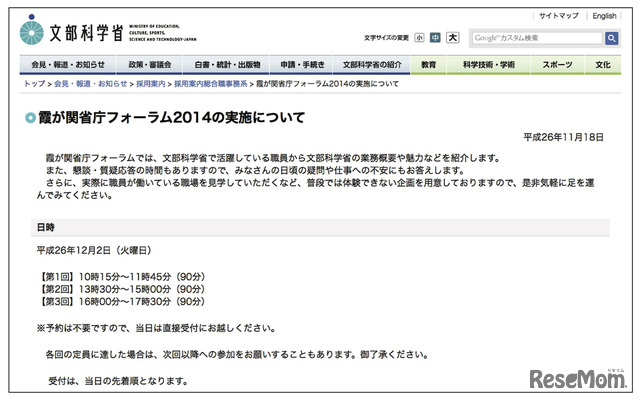Viewport: 640px width, 402px height.
Task: Open 文部科学省の紹介 menu
Action: click(372, 65)
